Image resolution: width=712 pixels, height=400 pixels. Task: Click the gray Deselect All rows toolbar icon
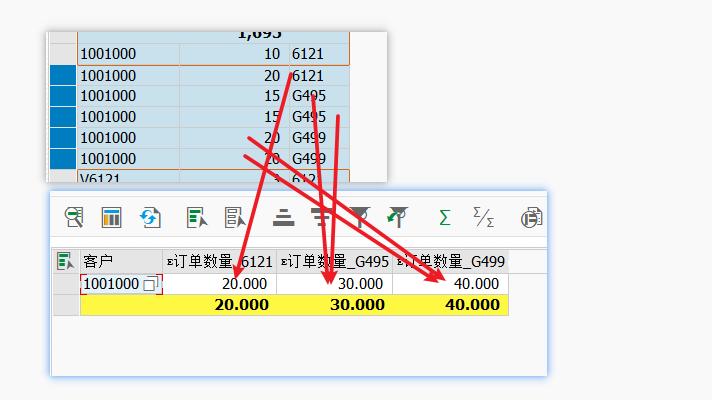click(x=235, y=217)
